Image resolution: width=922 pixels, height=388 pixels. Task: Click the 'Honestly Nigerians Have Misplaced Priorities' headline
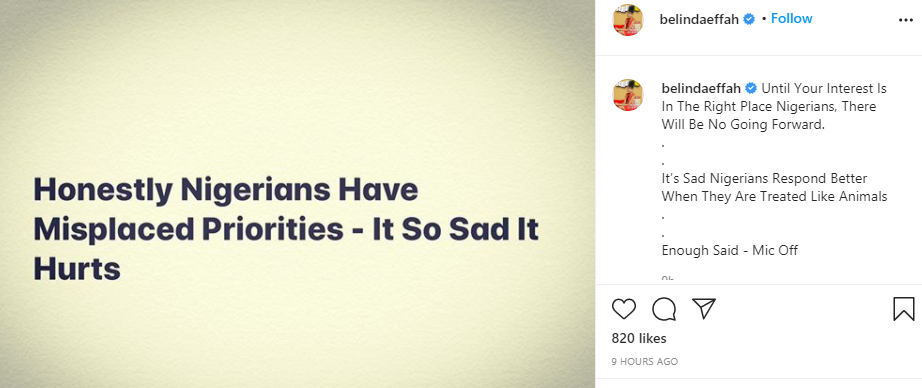click(x=286, y=229)
